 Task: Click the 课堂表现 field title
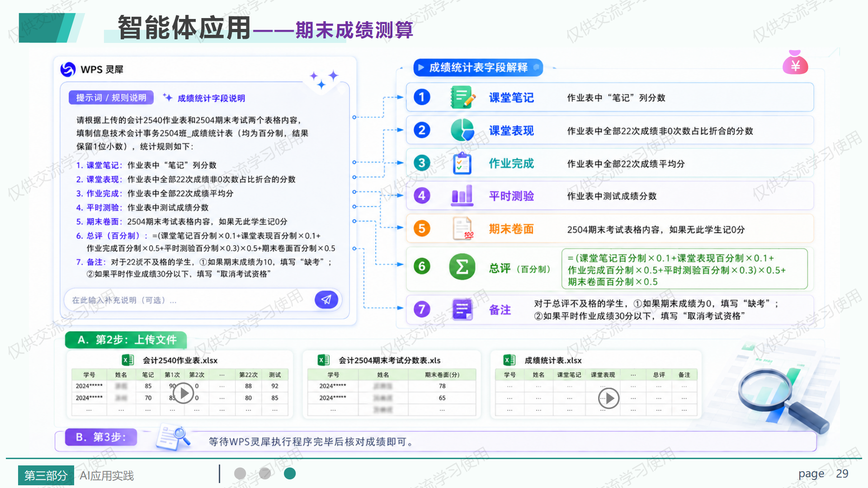point(511,131)
